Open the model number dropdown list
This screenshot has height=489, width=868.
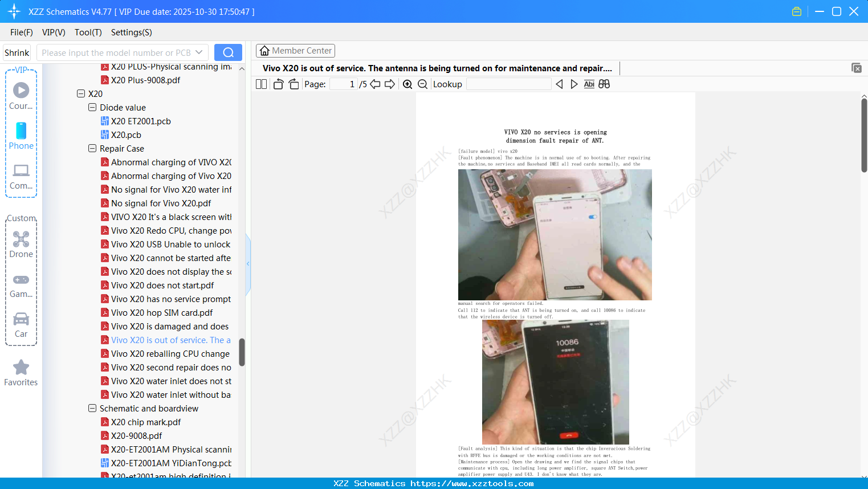pyautogui.click(x=199, y=52)
